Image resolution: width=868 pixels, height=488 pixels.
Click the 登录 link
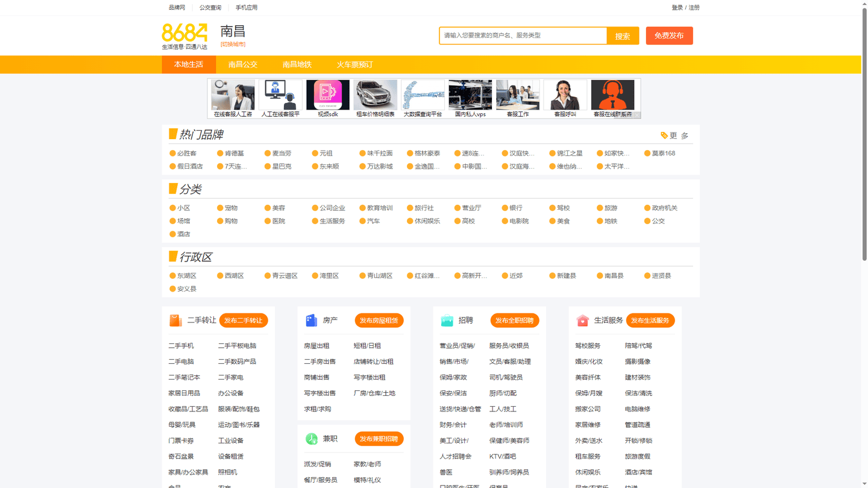coord(678,8)
